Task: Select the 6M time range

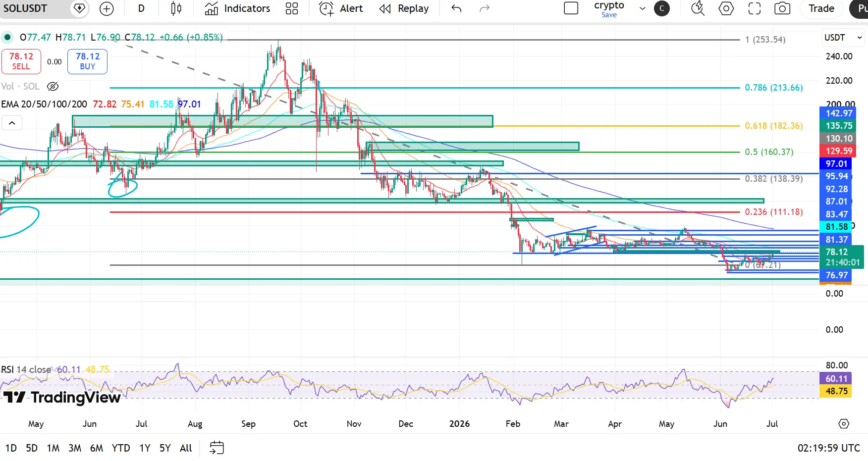Action: [97, 448]
